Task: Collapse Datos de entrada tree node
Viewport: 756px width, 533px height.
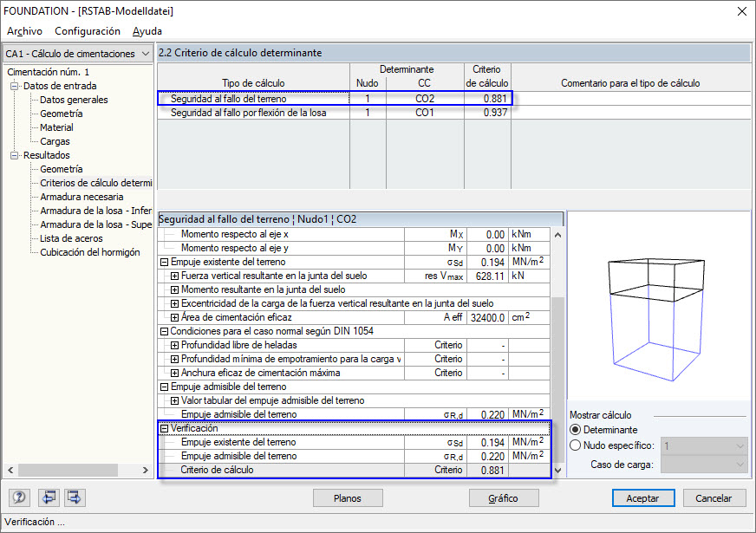Action: coord(15,87)
